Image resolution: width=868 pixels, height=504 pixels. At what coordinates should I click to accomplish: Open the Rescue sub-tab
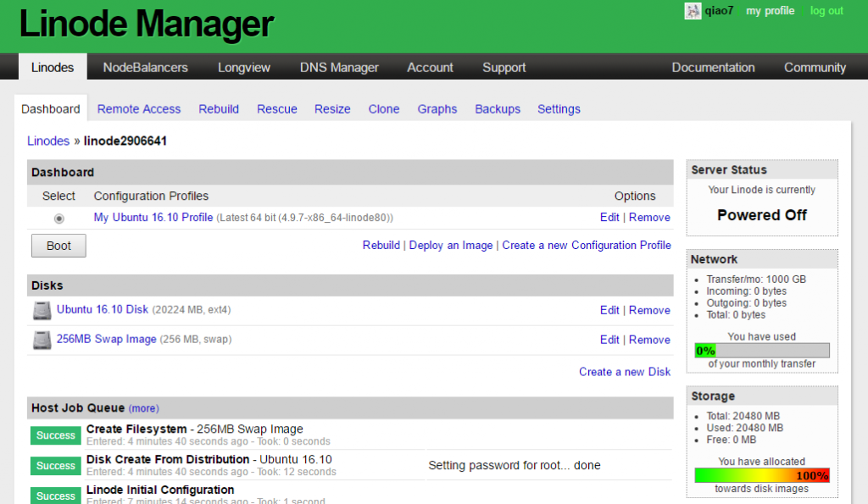coord(277,109)
